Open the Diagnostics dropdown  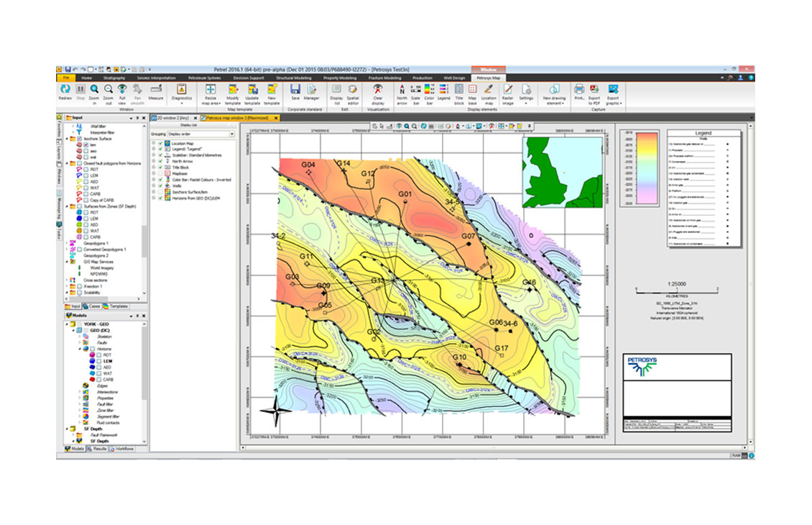click(181, 95)
